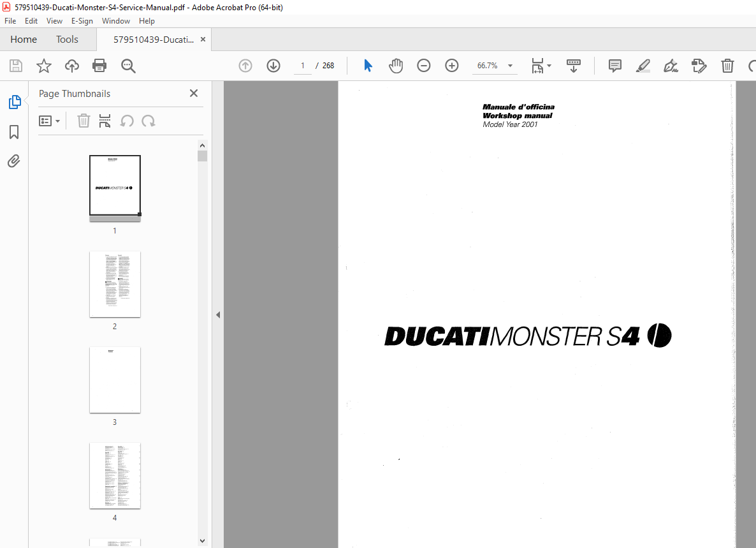Zoom out with minus icon
The width and height of the screenshot is (756, 548).
(424, 66)
